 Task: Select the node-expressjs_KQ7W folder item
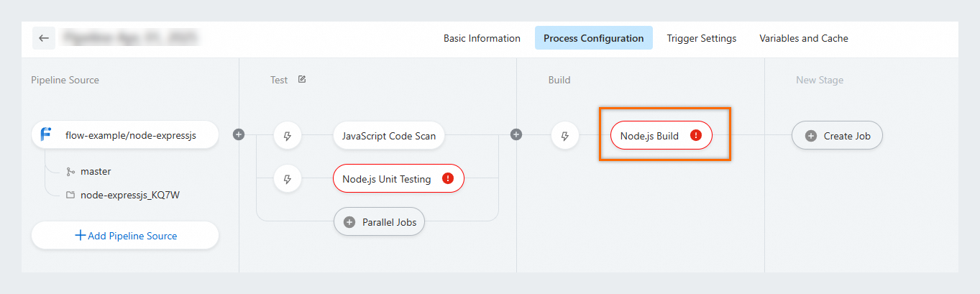pyautogui.click(x=129, y=194)
